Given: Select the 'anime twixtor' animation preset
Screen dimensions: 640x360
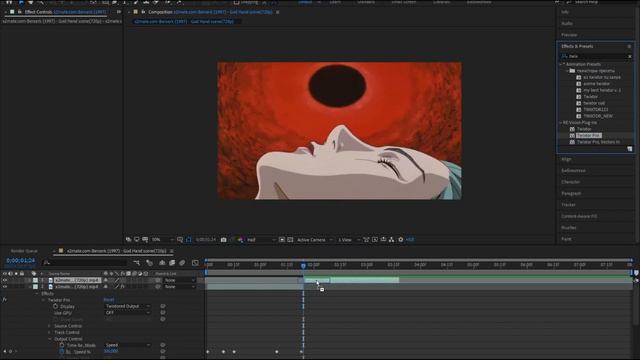Looking at the screenshot, I should pyautogui.click(x=596, y=84).
